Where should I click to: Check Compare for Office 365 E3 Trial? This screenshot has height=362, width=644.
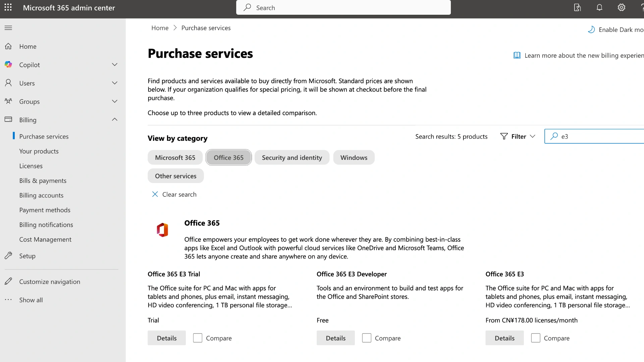[x=198, y=338]
